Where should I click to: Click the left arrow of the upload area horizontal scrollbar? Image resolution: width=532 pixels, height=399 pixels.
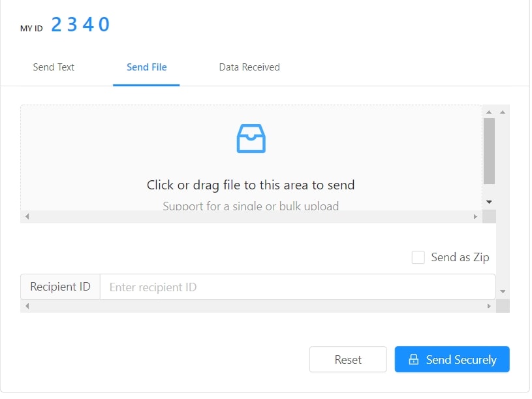pyautogui.click(x=27, y=217)
